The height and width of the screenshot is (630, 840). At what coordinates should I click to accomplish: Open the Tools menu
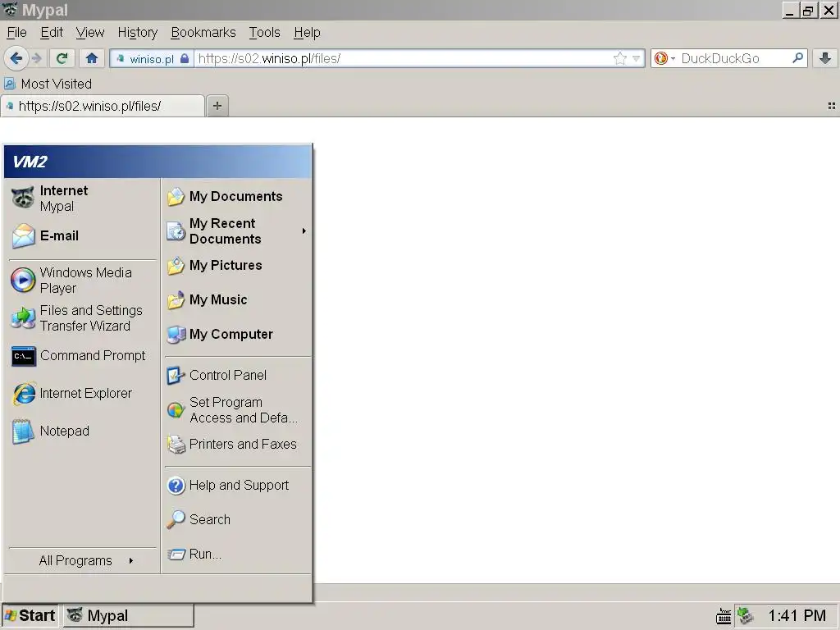[265, 33]
